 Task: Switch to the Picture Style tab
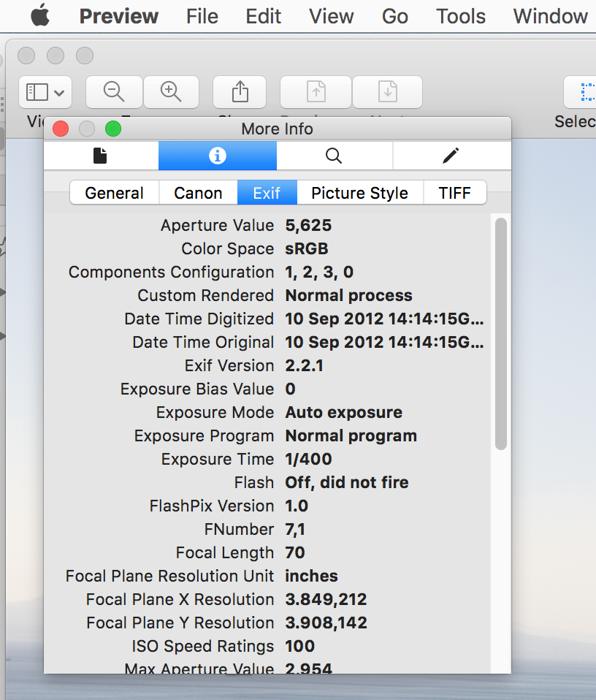coord(359,193)
